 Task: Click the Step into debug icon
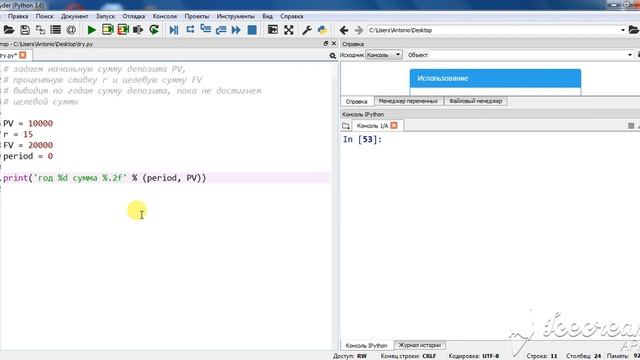point(206,29)
